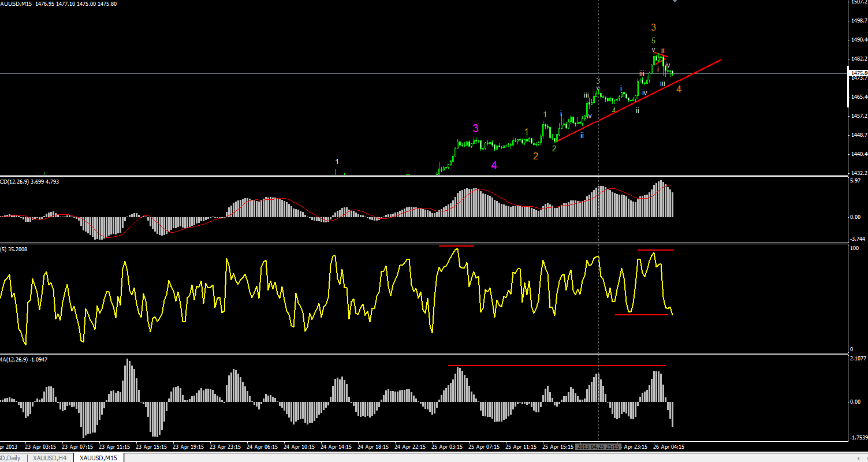The height and width of the screenshot is (462, 868).
Task: Click the crosshair date label 2013.04.25 21:15
Action: [x=598, y=447]
